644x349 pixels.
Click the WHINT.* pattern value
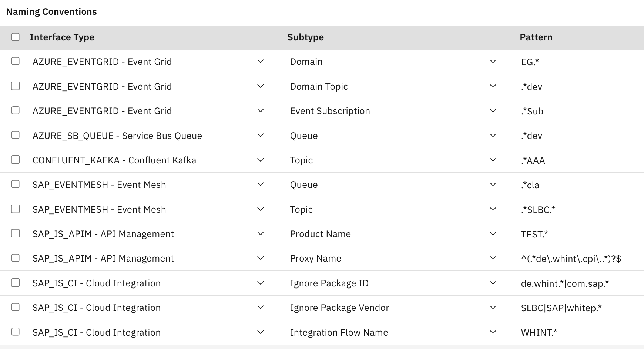[539, 333]
